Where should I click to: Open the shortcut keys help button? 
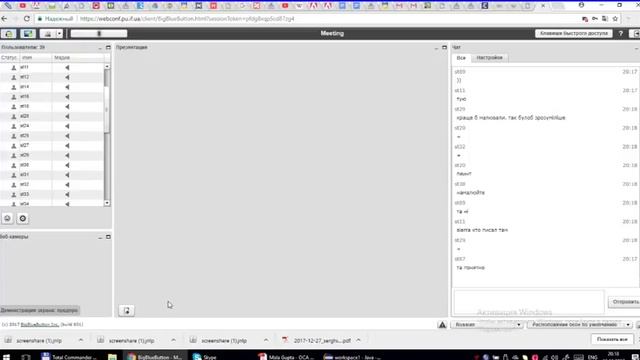[x=573, y=33]
